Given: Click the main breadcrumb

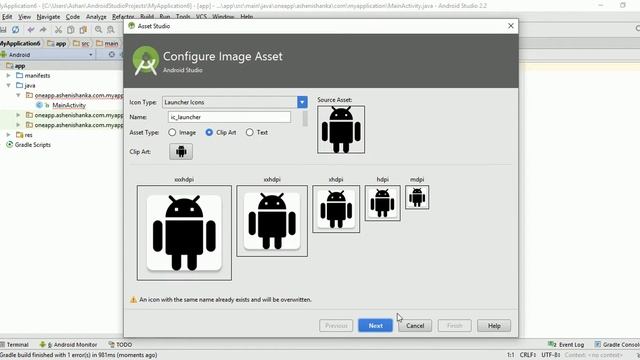Looking at the screenshot, I should 107,43.
